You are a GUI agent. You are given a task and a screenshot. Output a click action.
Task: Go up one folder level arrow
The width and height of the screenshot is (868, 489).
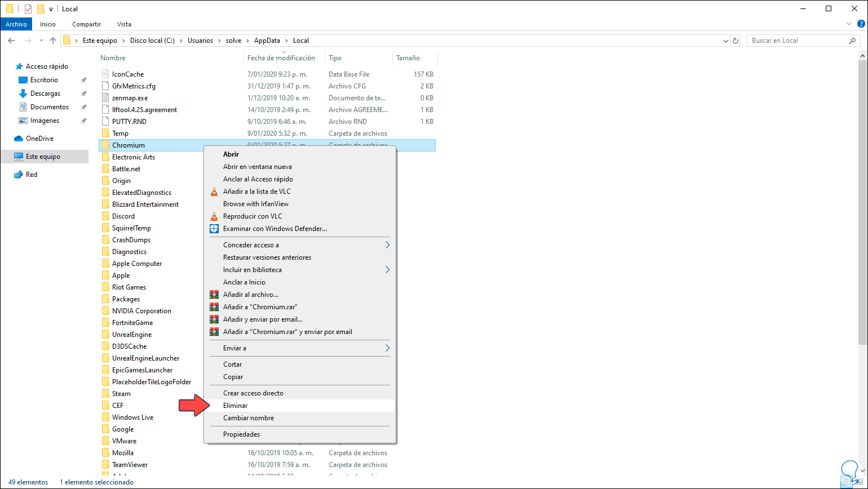[x=53, y=41]
